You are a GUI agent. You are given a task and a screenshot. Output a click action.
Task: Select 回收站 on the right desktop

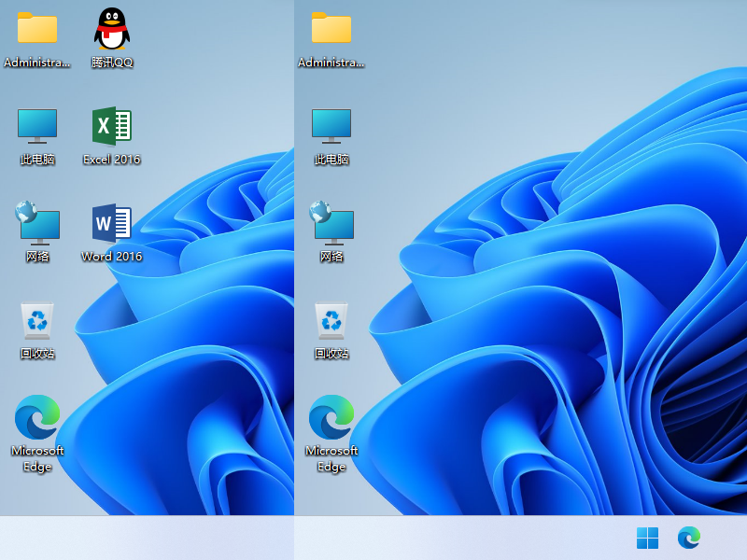[331, 320]
